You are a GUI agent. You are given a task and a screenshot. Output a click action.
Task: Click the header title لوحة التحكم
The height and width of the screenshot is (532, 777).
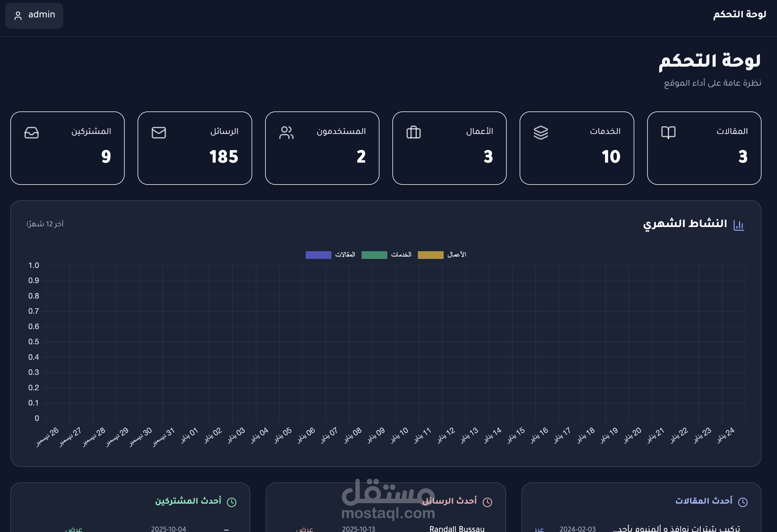(739, 14)
